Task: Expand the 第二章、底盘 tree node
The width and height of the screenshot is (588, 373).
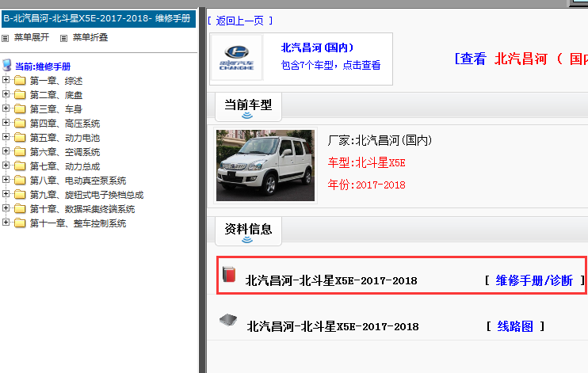Action: [x=6, y=93]
